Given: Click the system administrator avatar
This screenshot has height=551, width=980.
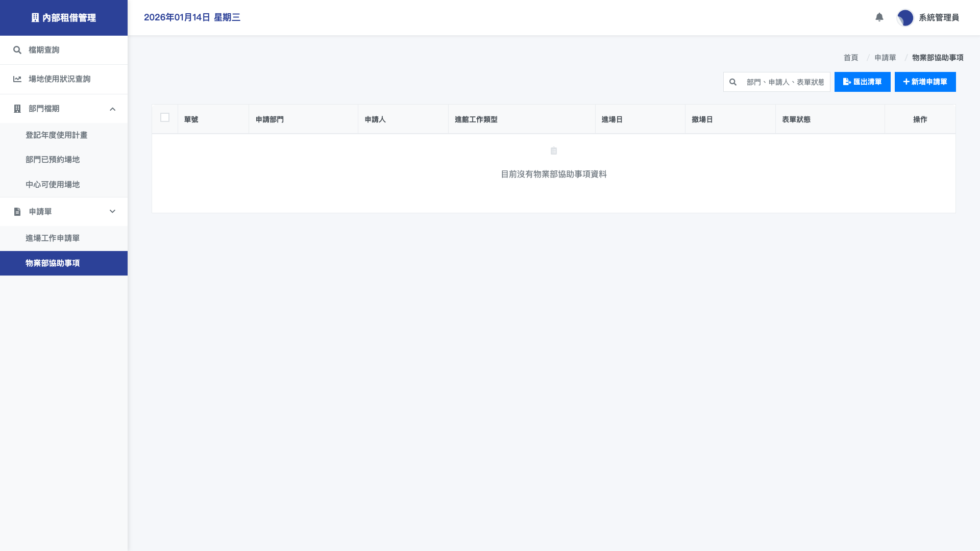Looking at the screenshot, I should [905, 18].
